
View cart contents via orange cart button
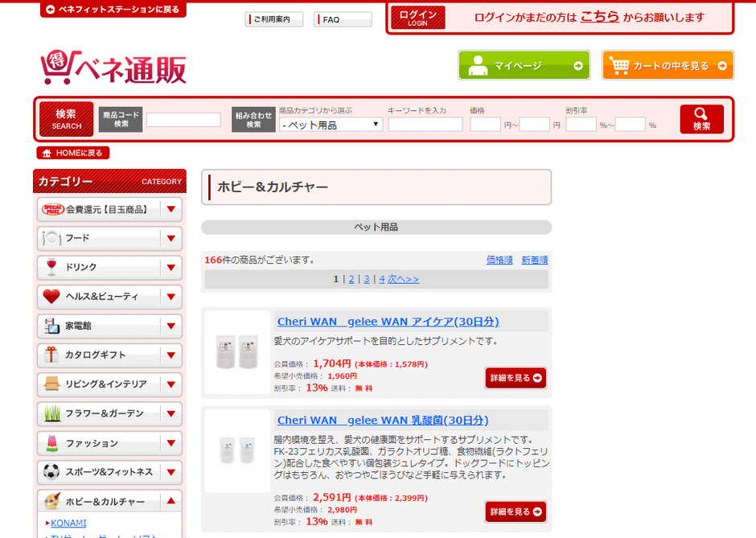point(668,66)
